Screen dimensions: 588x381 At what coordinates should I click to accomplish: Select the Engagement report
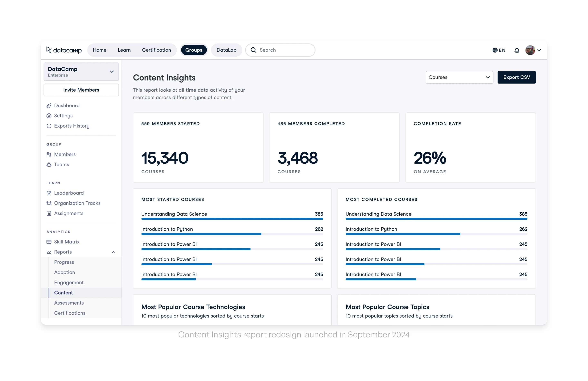[69, 282]
